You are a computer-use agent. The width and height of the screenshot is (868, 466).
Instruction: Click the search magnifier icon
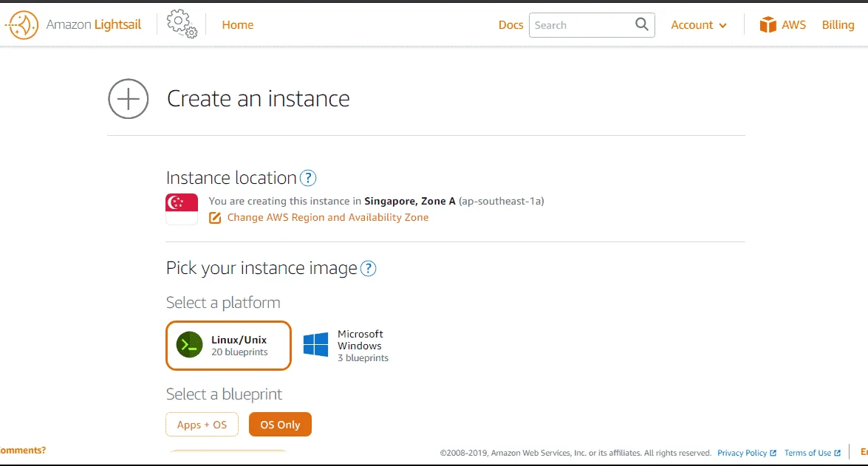click(x=642, y=24)
